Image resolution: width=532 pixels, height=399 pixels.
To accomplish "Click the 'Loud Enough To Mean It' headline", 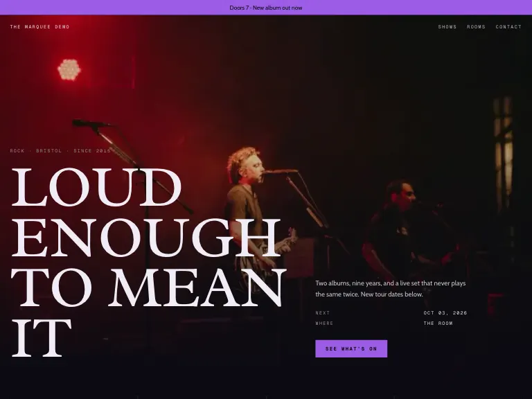I will click(149, 262).
